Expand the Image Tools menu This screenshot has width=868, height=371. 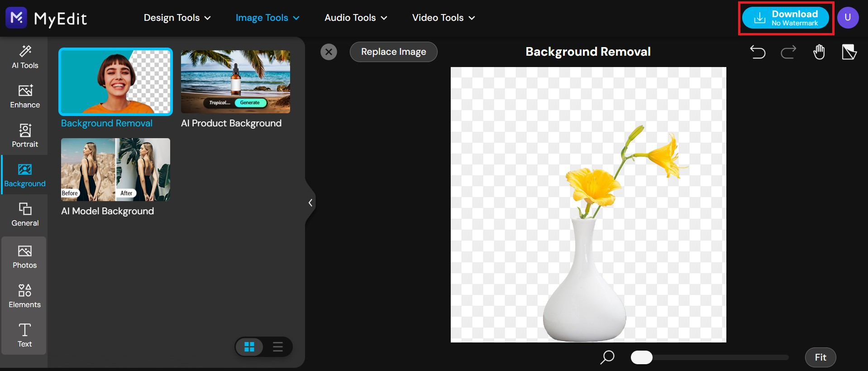point(267,18)
